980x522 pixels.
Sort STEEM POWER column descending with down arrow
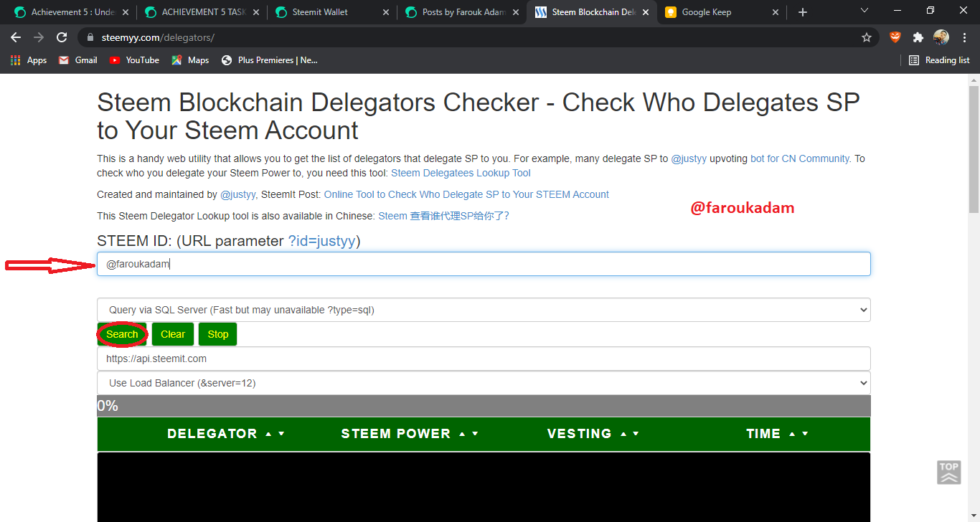(x=475, y=434)
